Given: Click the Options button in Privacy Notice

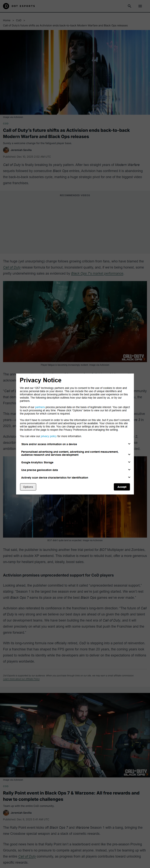Looking at the screenshot, I should [28, 487].
